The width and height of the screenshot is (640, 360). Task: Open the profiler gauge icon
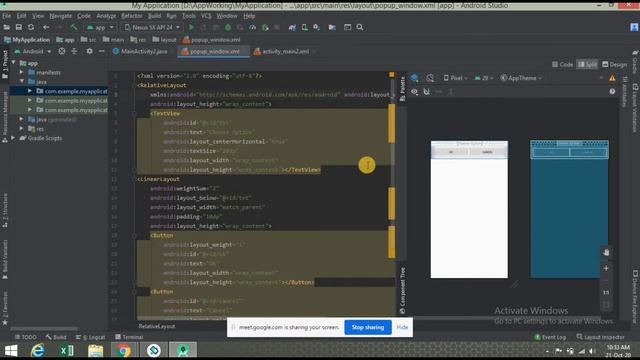(x=253, y=27)
